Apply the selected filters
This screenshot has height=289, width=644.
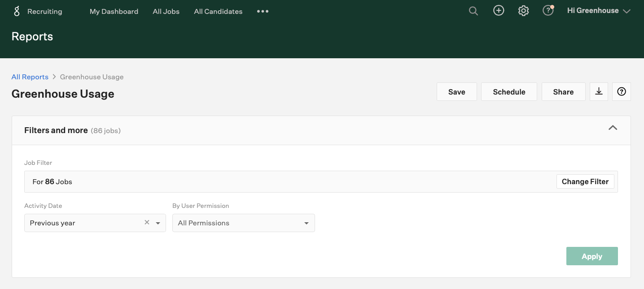592,256
